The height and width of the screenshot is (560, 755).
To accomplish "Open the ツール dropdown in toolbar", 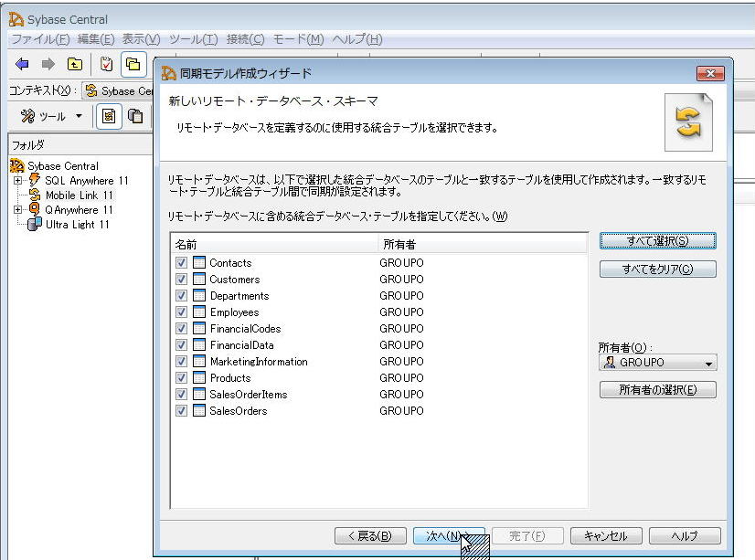I will pos(52,116).
